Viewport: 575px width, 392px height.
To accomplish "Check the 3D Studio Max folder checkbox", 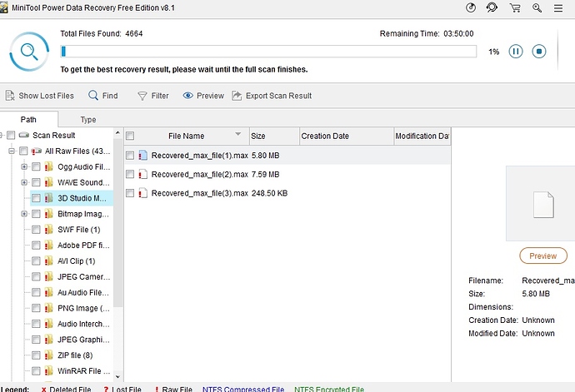I will tap(36, 198).
